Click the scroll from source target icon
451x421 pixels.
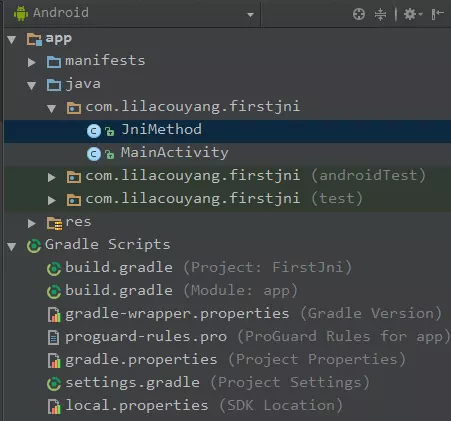[359, 14]
